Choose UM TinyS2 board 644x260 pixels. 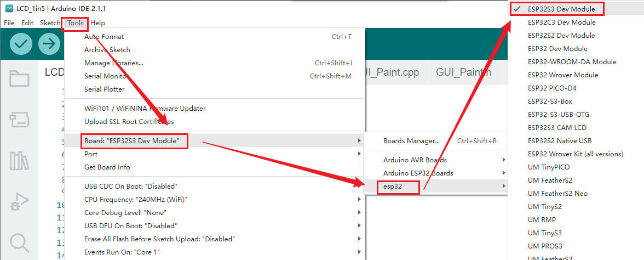(576, 206)
